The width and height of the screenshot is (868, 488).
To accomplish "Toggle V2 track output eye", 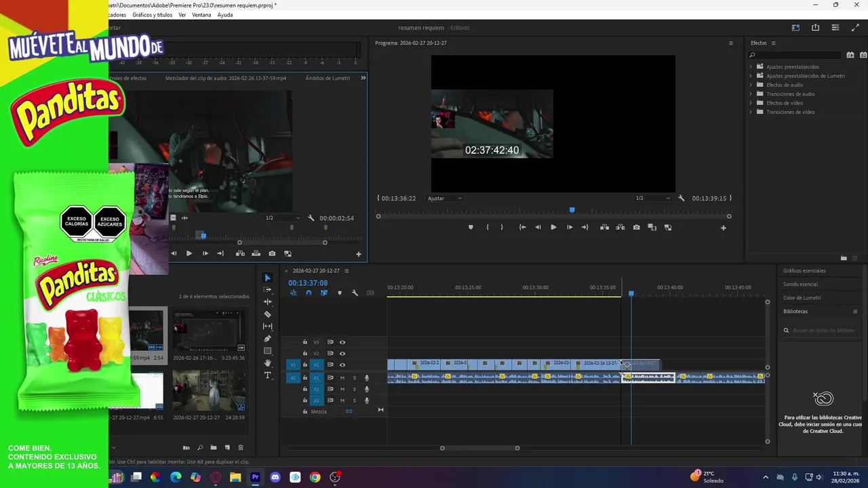I will coord(342,353).
